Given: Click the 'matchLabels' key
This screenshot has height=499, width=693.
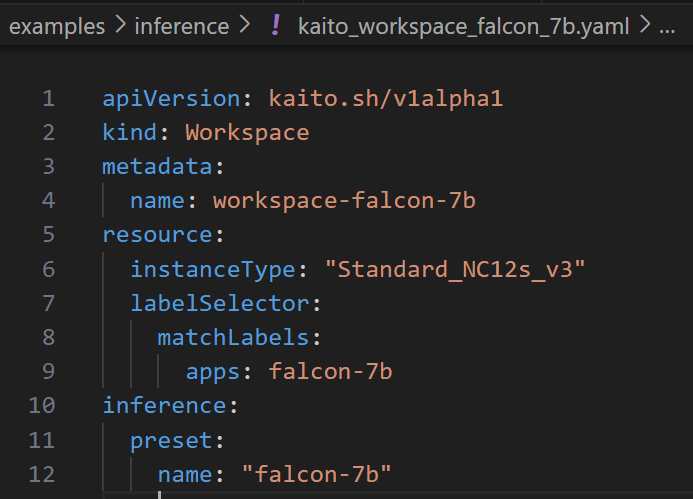Looking at the screenshot, I should click(x=233, y=337).
